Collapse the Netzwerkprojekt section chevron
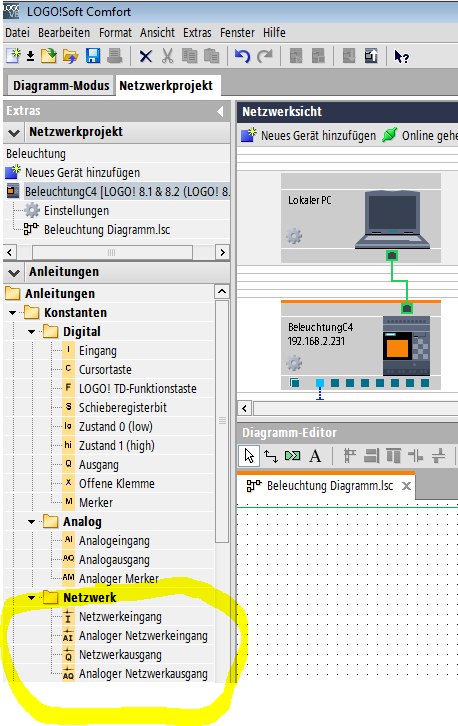 [14, 133]
